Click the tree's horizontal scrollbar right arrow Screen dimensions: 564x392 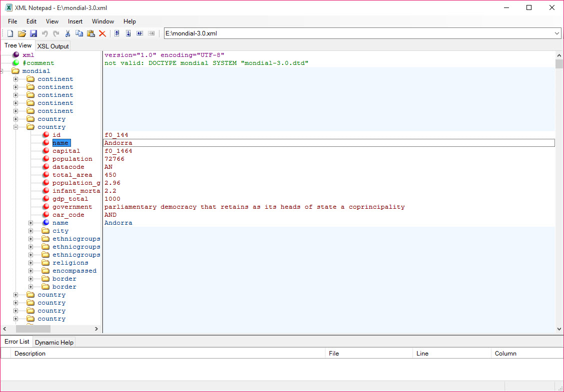click(x=97, y=329)
